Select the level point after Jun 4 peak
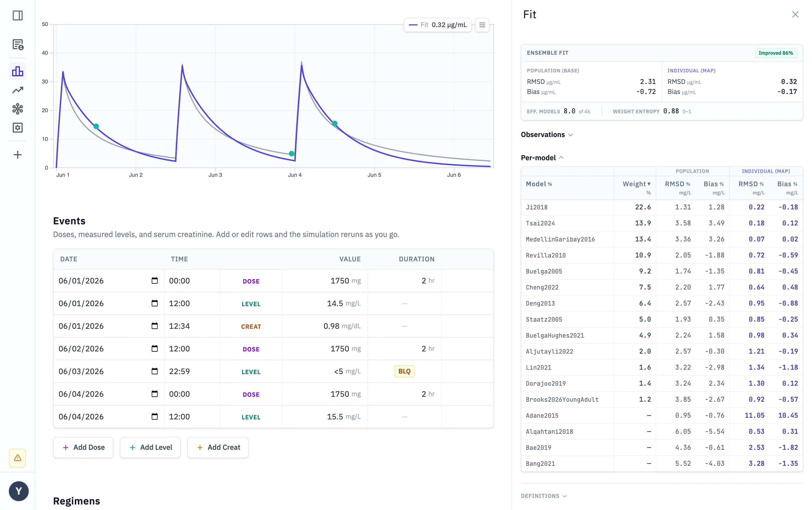Screen dimensions: 812x510 pos(334,123)
